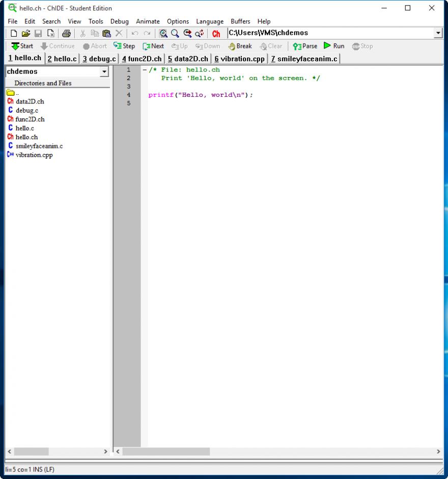Paste using the clipboard icon
Viewport: 448px width, 479px height.
tap(106, 33)
